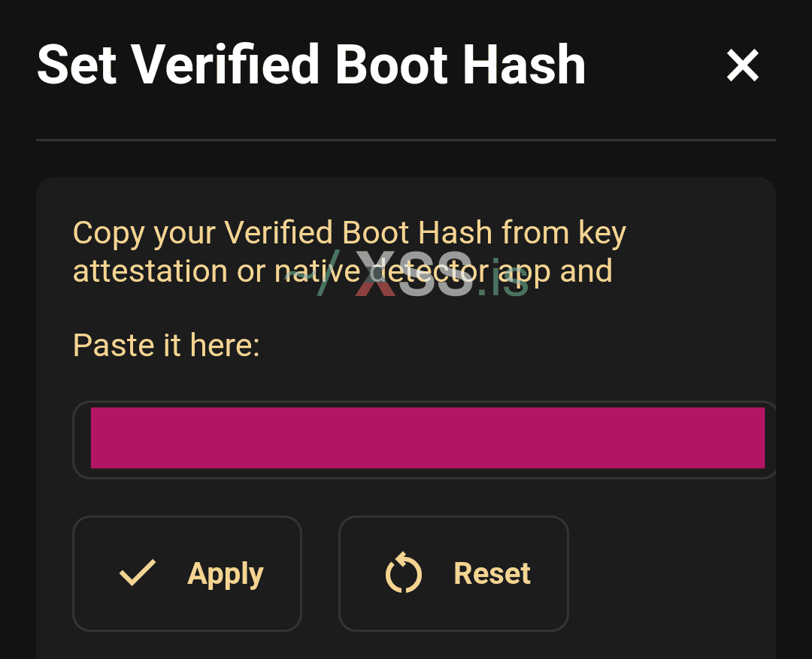Click the checkmark icon beside Apply
The width and height of the screenshot is (812, 659).
[138, 573]
